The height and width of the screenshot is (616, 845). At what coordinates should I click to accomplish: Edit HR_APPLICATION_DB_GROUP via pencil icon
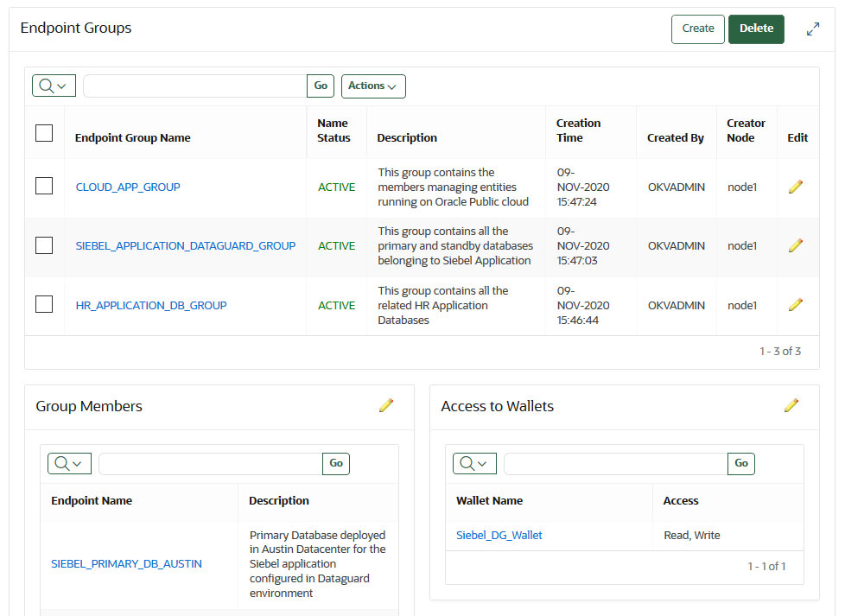click(796, 305)
